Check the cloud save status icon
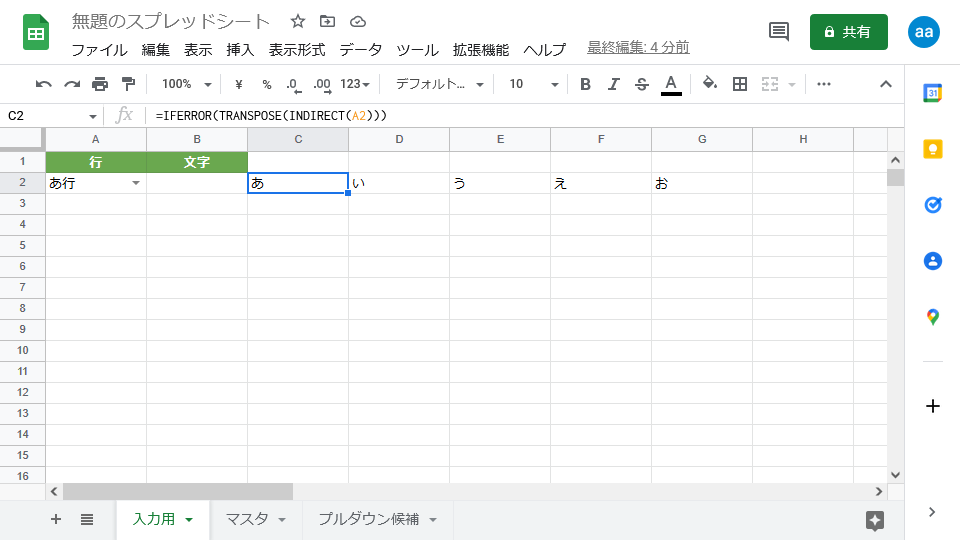Screen dimensions: 960x540 tap(358, 22)
